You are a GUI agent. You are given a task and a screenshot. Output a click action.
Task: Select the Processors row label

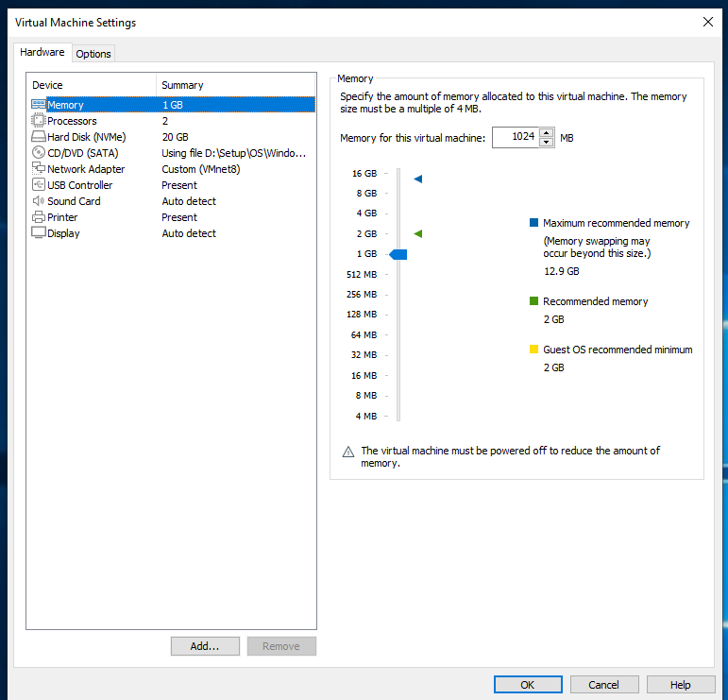pyautogui.click(x=72, y=121)
